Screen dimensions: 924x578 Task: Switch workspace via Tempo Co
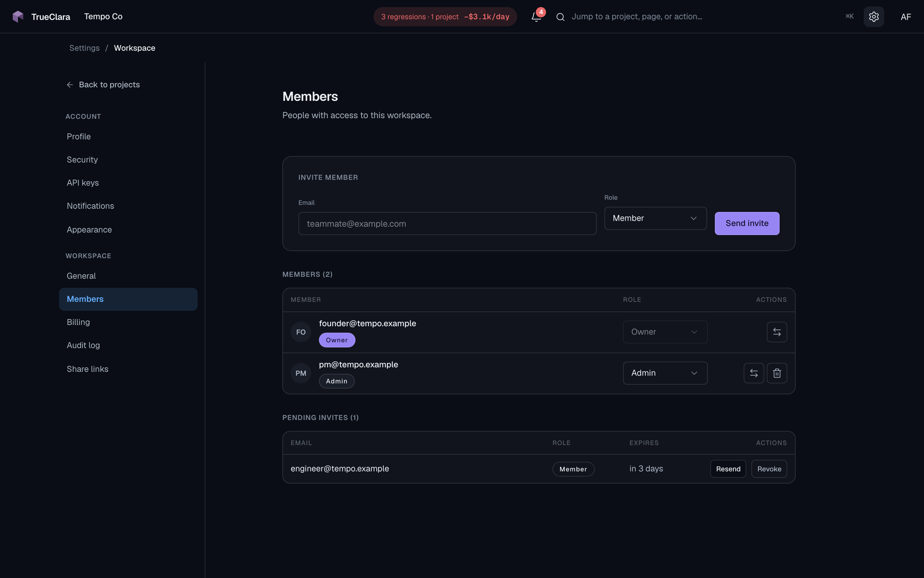coord(103,16)
